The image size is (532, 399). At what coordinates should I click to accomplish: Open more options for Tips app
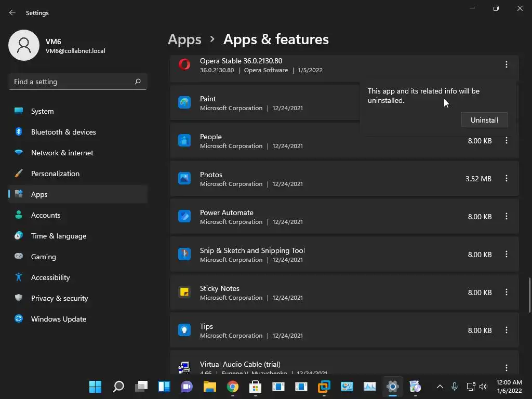tap(506, 330)
